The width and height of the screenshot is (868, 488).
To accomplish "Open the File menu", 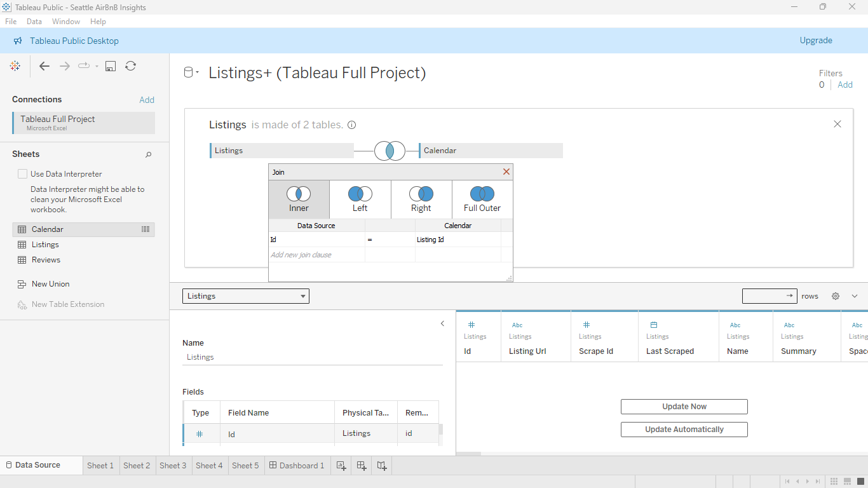I will 11,22.
